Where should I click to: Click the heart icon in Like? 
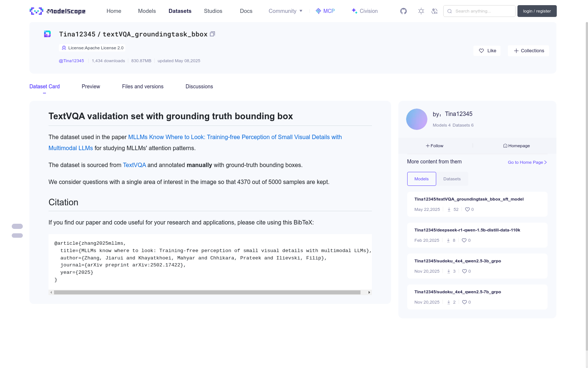(481, 51)
